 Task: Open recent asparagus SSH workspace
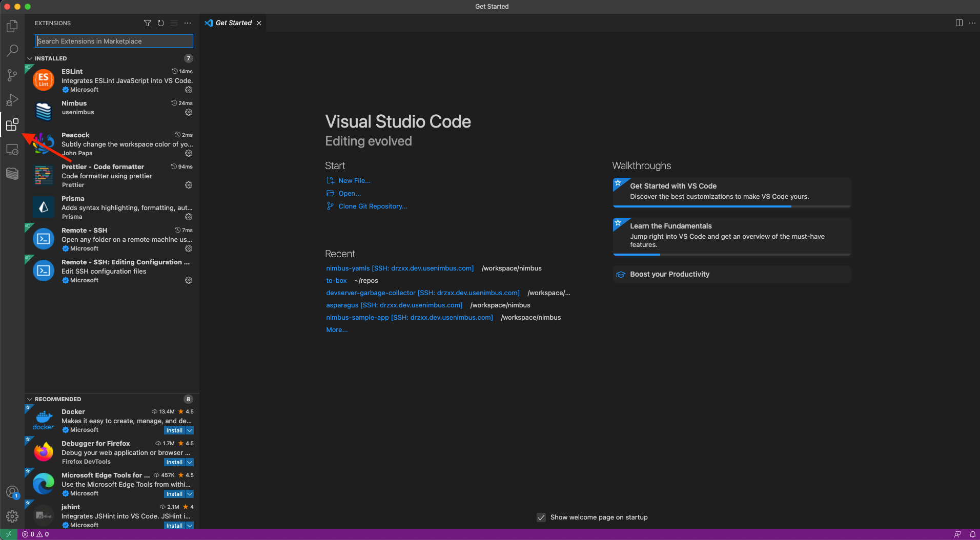[394, 305]
